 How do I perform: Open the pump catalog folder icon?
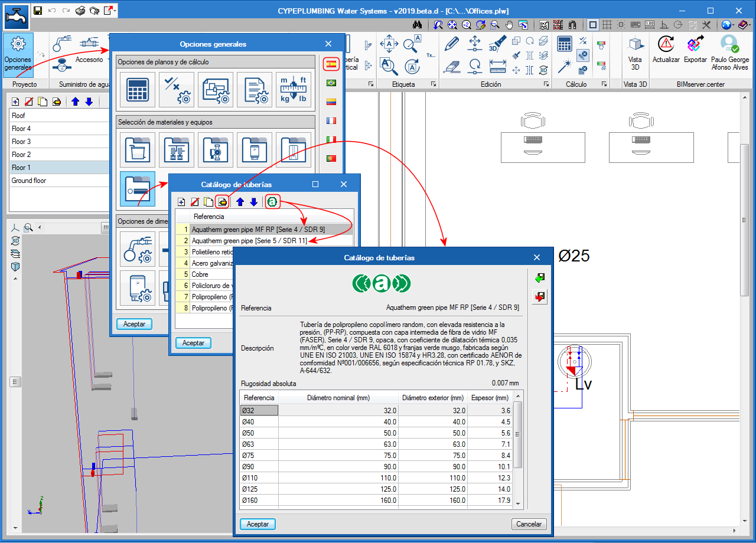[x=216, y=150]
